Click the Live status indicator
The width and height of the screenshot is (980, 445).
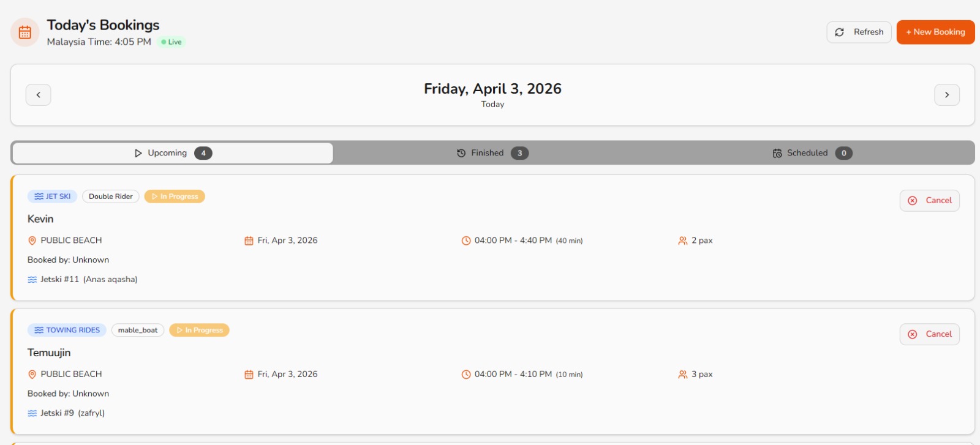(x=172, y=42)
